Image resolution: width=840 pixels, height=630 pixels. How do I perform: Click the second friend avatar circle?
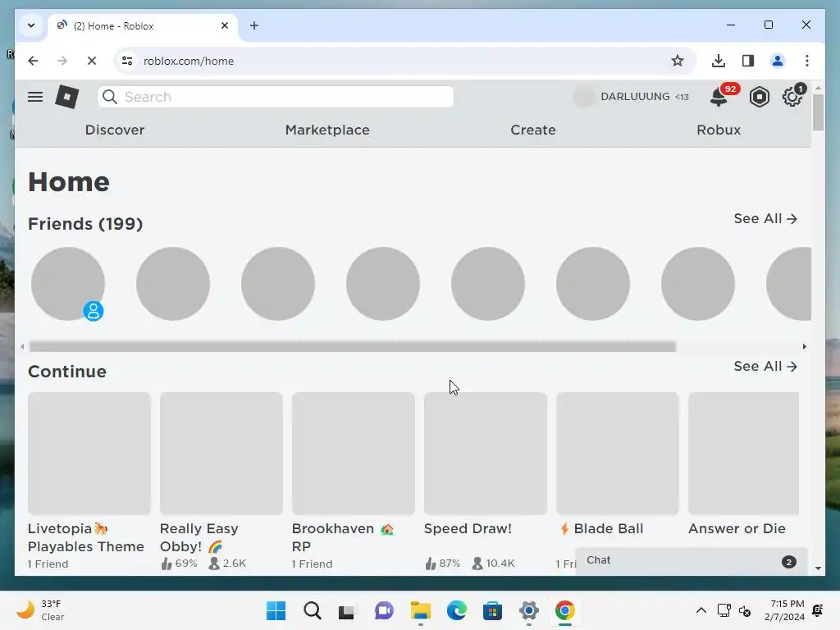[173, 284]
